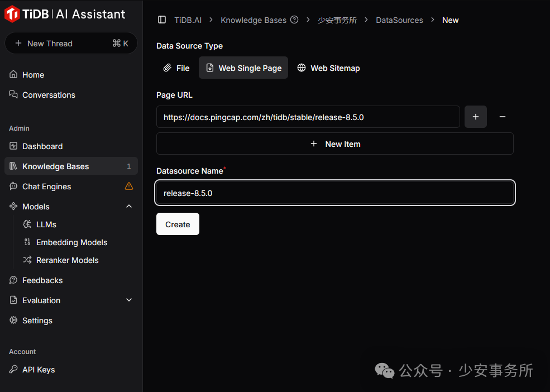Open Conversations in sidebar
Screen dimensions: 550x392
71,95
